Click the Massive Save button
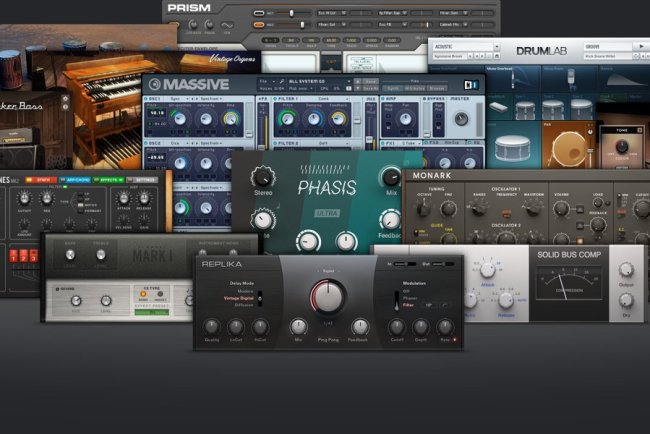 pyautogui.click(x=370, y=82)
